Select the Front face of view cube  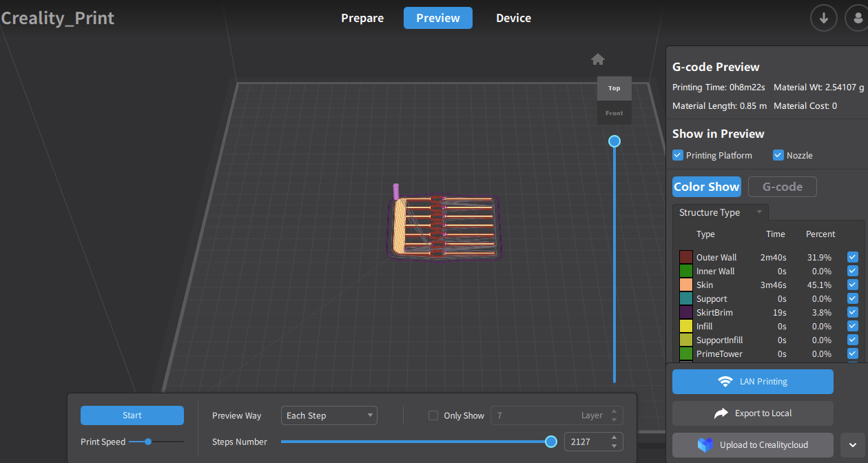tap(614, 113)
